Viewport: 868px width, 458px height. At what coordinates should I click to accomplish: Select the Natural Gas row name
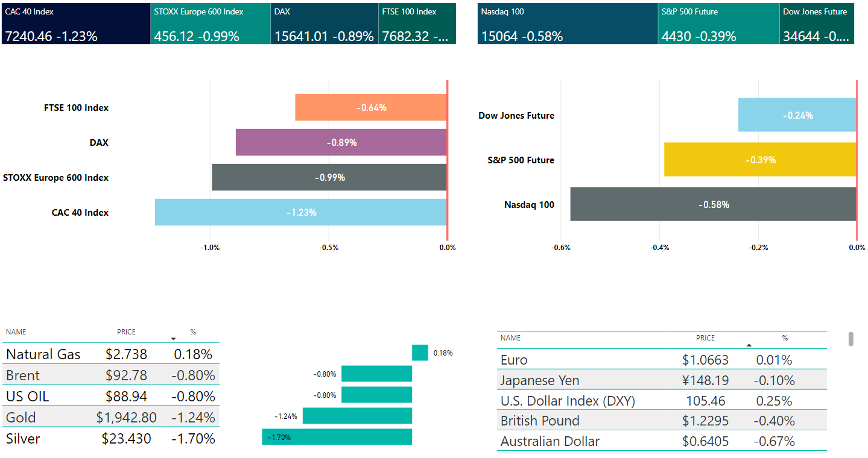43,354
